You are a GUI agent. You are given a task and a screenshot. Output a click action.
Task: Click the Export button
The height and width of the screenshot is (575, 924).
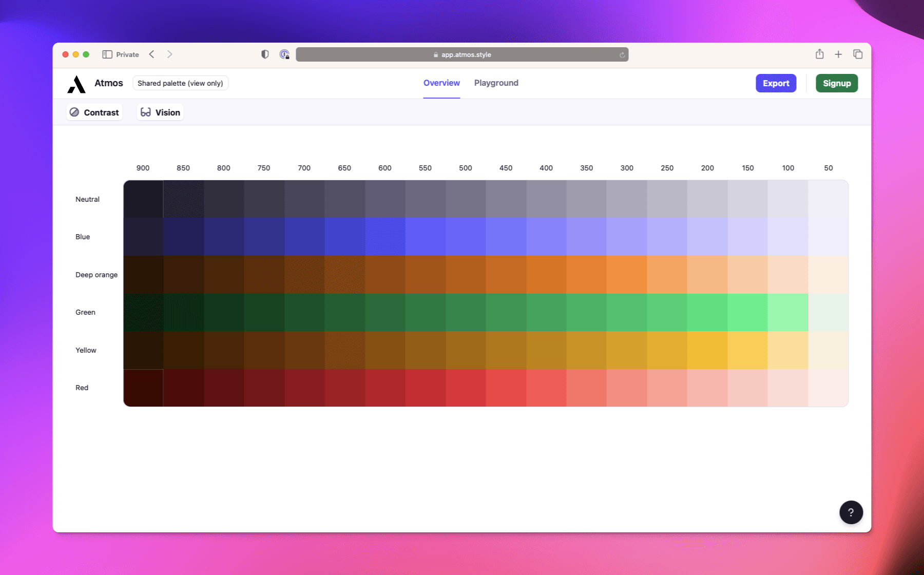pyautogui.click(x=776, y=83)
